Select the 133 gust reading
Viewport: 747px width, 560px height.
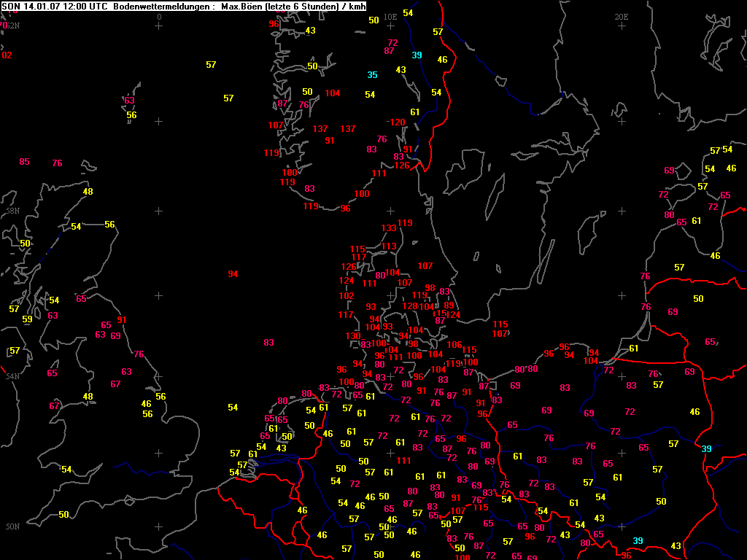389,228
